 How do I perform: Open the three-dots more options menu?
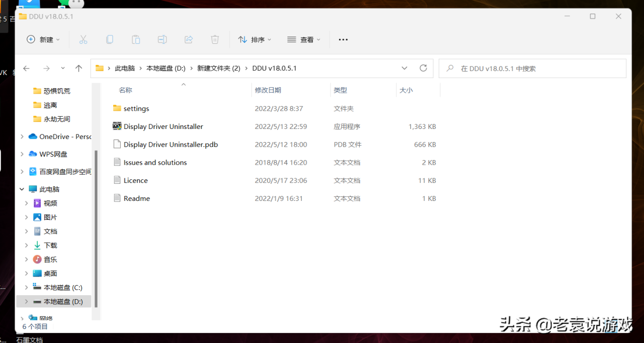point(343,39)
